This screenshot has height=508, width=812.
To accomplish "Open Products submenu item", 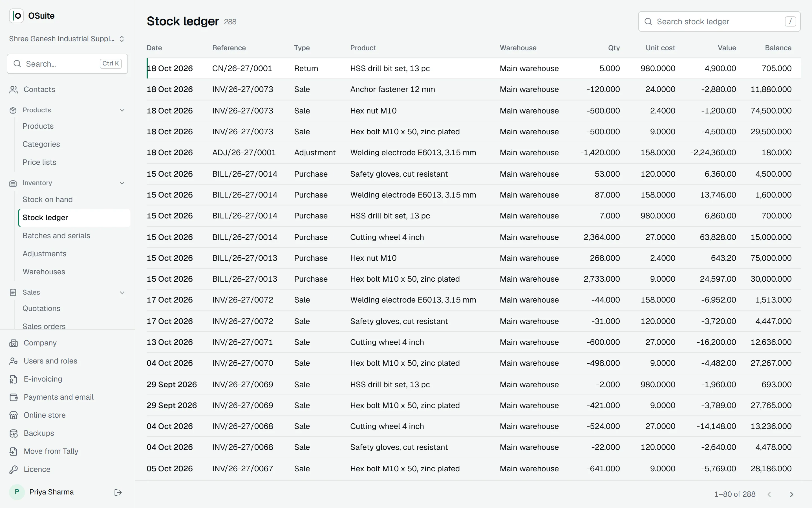I will tap(74, 126).
